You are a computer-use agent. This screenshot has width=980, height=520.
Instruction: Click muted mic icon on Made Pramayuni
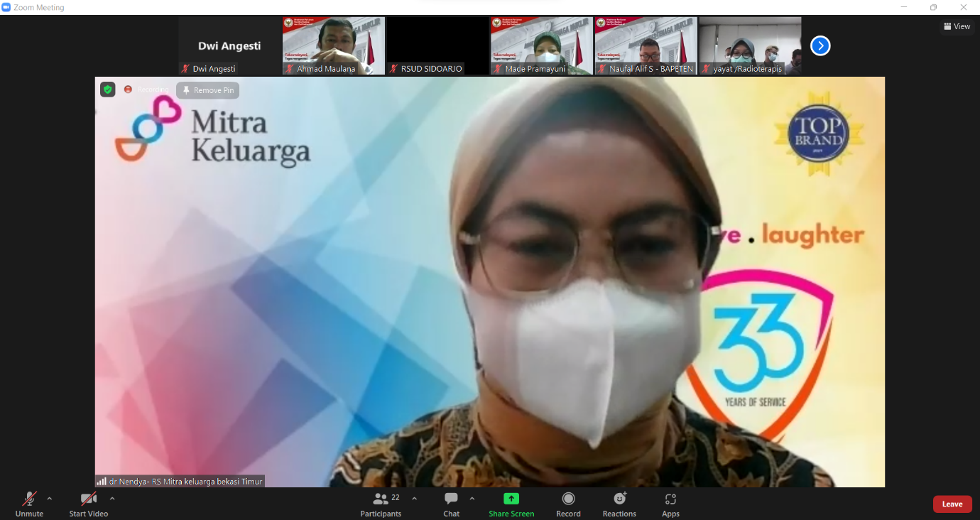pyautogui.click(x=498, y=69)
